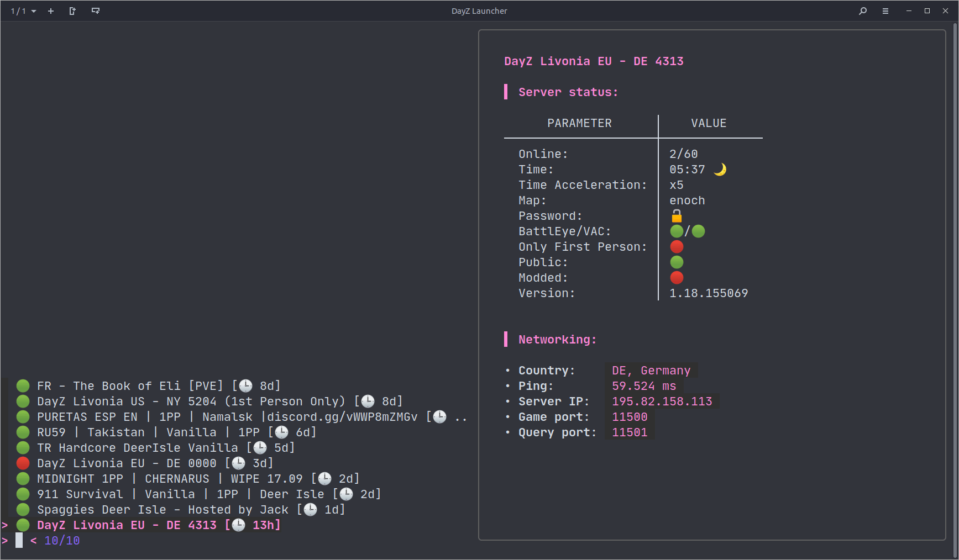Click green status dot of 911 Survival
The width and height of the screenshot is (959, 560).
point(23,494)
